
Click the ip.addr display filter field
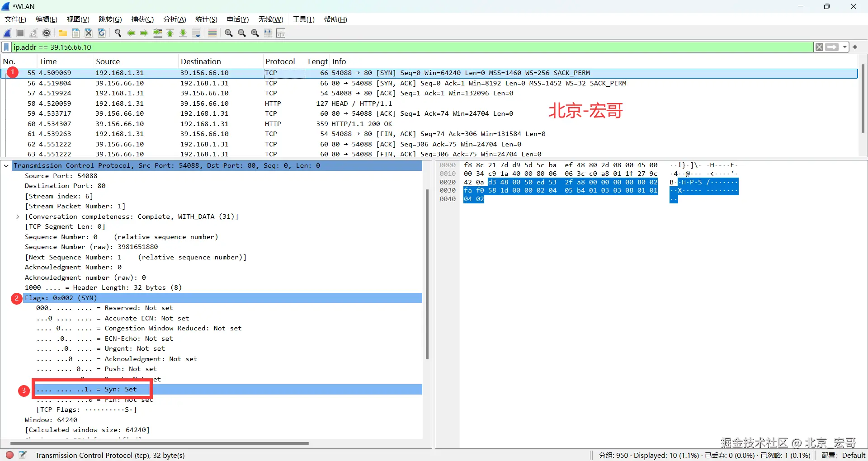(x=412, y=47)
